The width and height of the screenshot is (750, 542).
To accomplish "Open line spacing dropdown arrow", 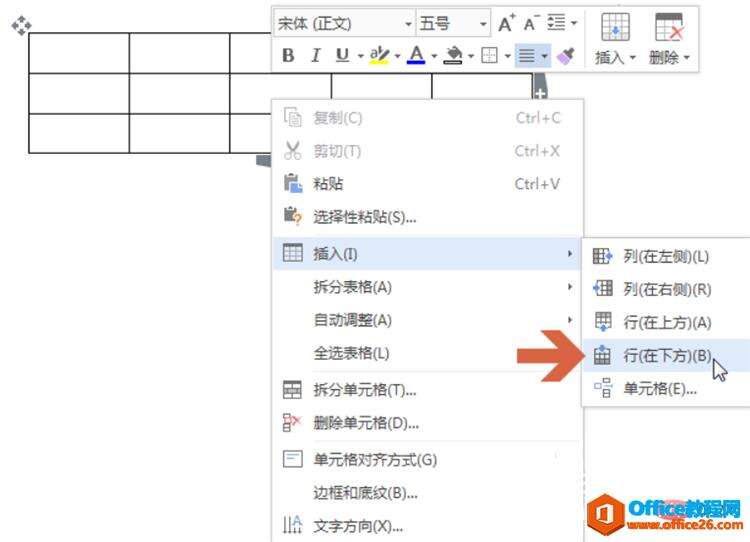I will point(574,23).
